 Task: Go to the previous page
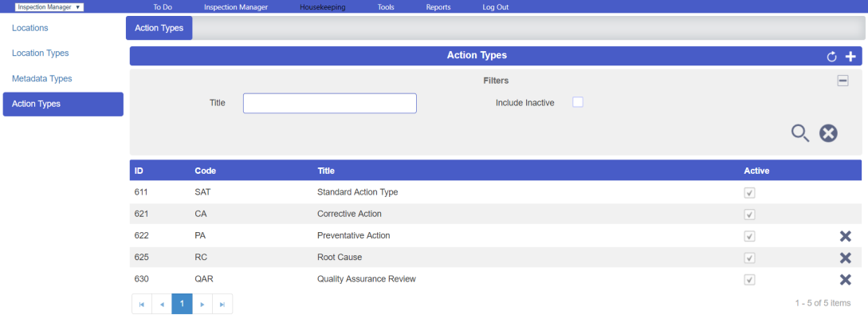tap(162, 304)
